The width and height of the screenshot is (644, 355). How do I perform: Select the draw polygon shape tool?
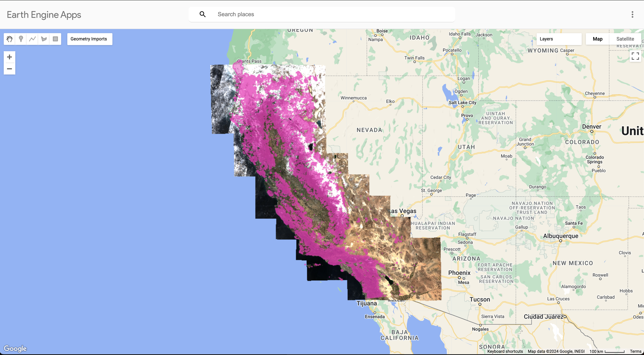point(44,39)
